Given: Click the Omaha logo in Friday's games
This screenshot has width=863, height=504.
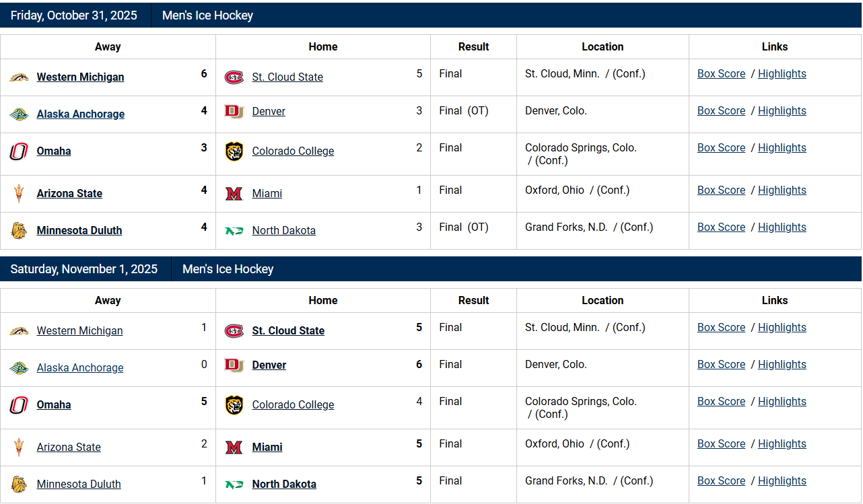Looking at the screenshot, I should [19, 151].
